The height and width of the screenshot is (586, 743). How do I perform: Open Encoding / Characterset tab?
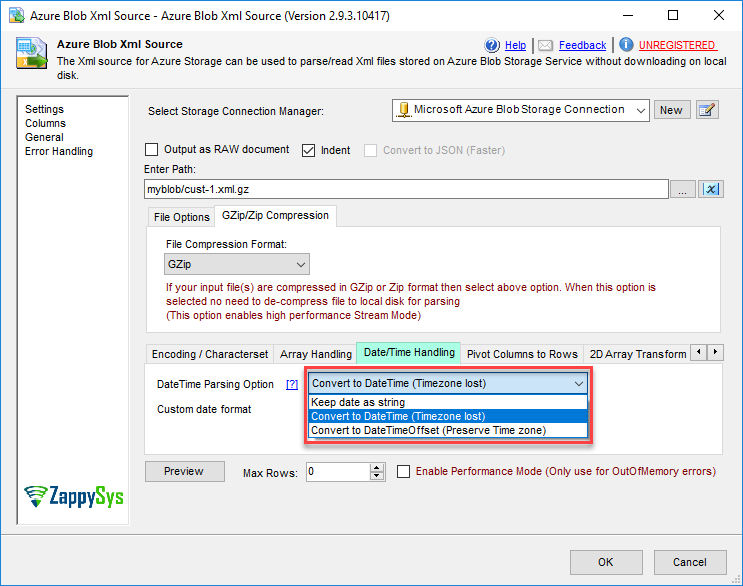209,354
